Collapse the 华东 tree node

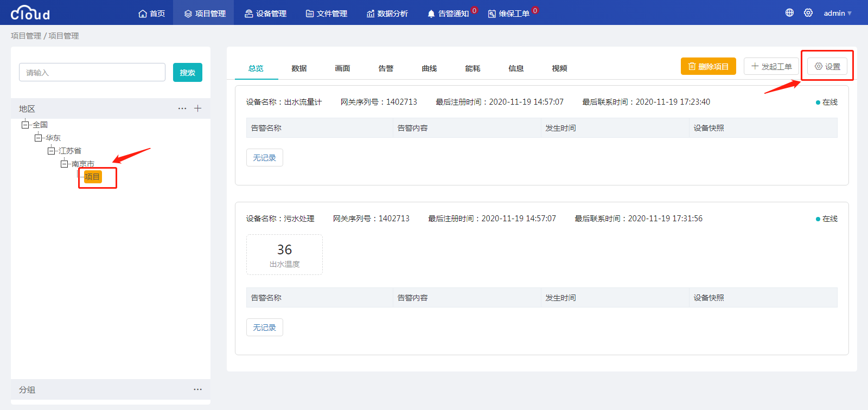[x=38, y=138]
